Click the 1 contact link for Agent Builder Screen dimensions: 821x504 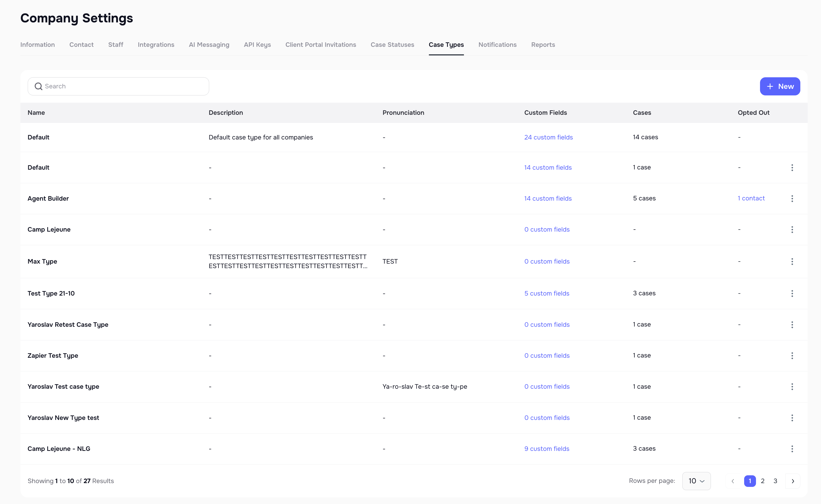[751, 198]
